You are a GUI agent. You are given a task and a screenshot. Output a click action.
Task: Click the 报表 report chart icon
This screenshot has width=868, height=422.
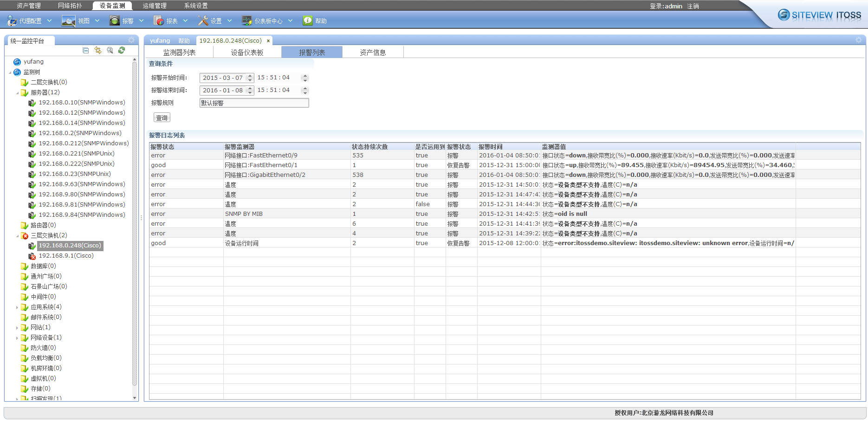pos(158,21)
